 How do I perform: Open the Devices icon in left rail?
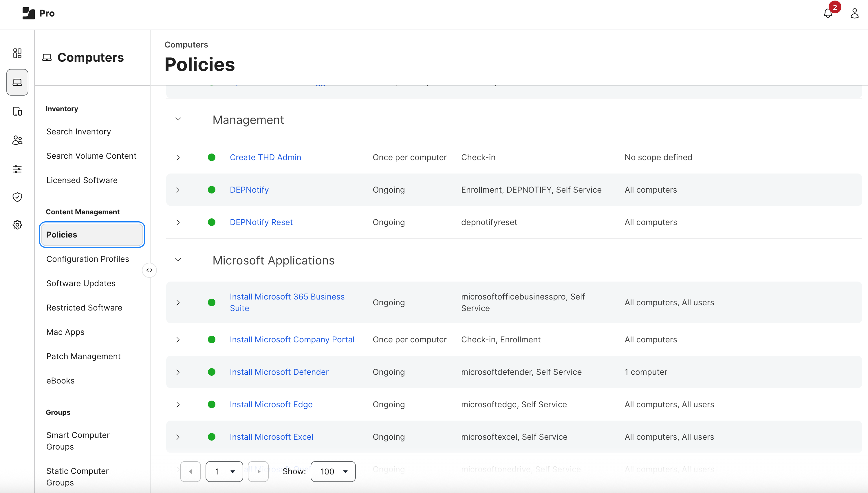point(17,112)
